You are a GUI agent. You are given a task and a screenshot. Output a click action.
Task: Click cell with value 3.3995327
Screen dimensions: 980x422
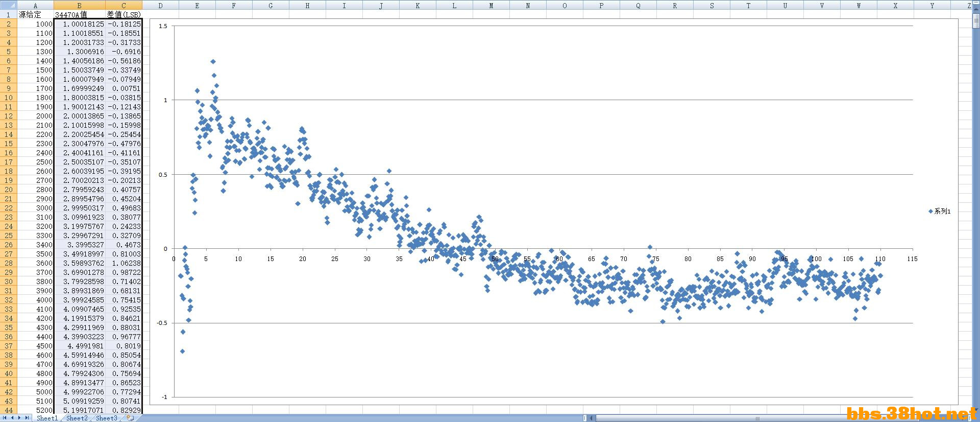point(79,245)
